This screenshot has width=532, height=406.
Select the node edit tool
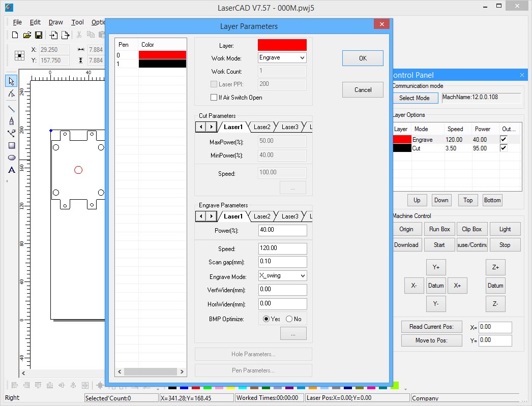tap(12, 94)
